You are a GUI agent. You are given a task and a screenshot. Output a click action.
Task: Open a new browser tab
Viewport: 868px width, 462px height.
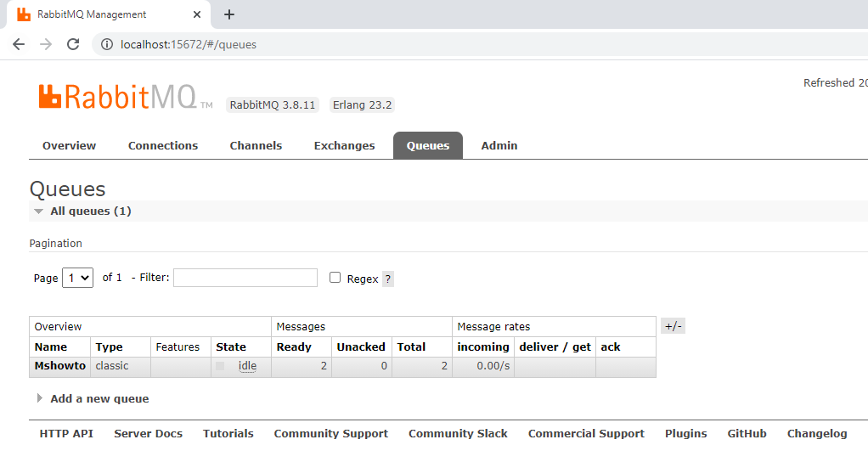pyautogui.click(x=229, y=14)
